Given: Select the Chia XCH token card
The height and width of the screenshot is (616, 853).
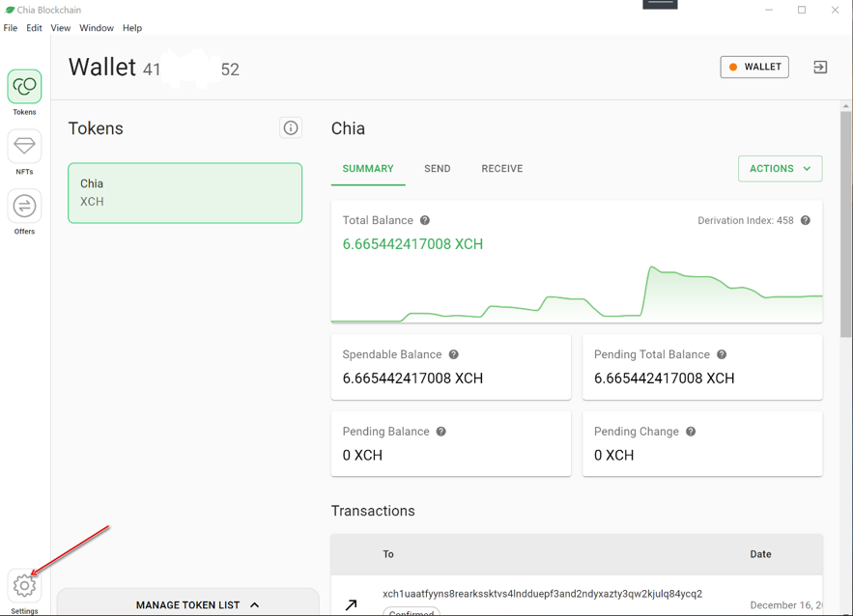Looking at the screenshot, I should click(x=185, y=193).
